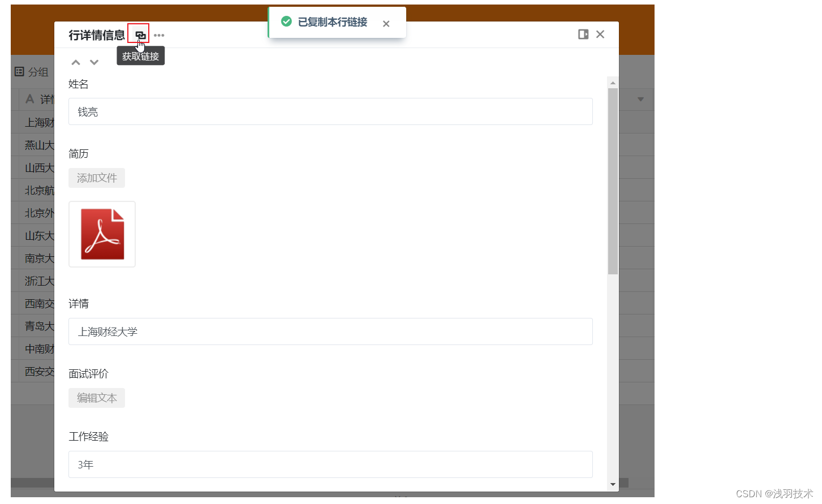
Task: Close the row details dialog
Action: click(x=600, y=35)
